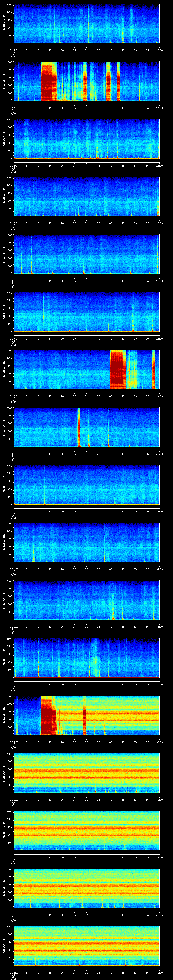Open the spectrogram panel starting at 10:35:00
This screenshot has width=173, height=980.
[87, 773]
